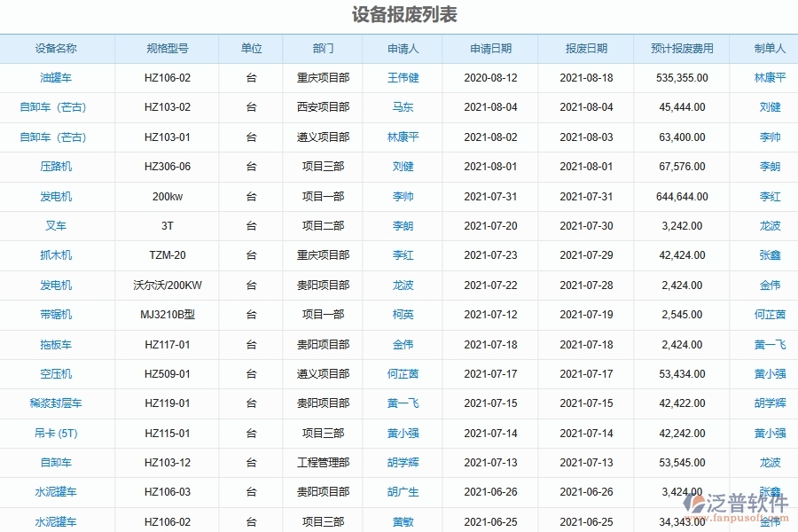Sort the table by 申请日期 column header
This screenshot has height=532, width=798.
pos(490,49)
